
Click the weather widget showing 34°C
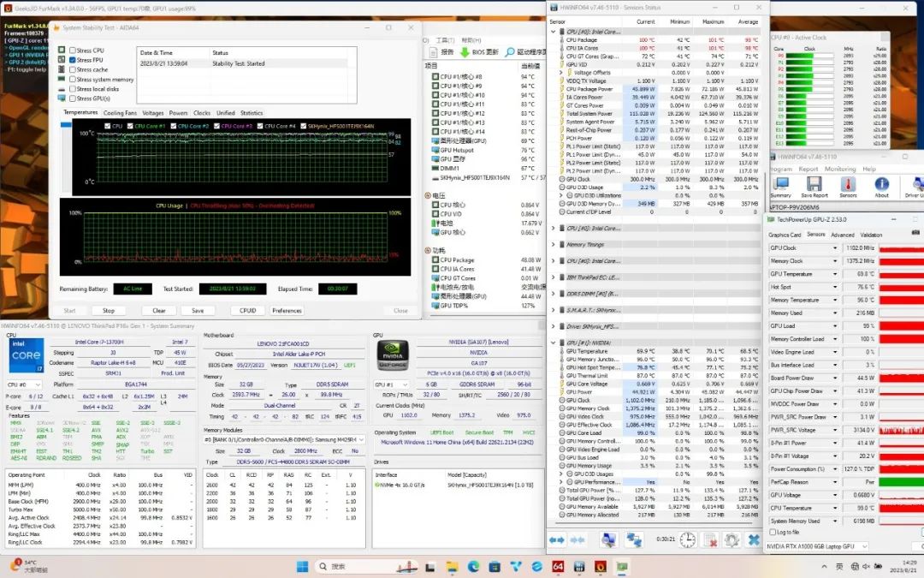coord(31,566)
